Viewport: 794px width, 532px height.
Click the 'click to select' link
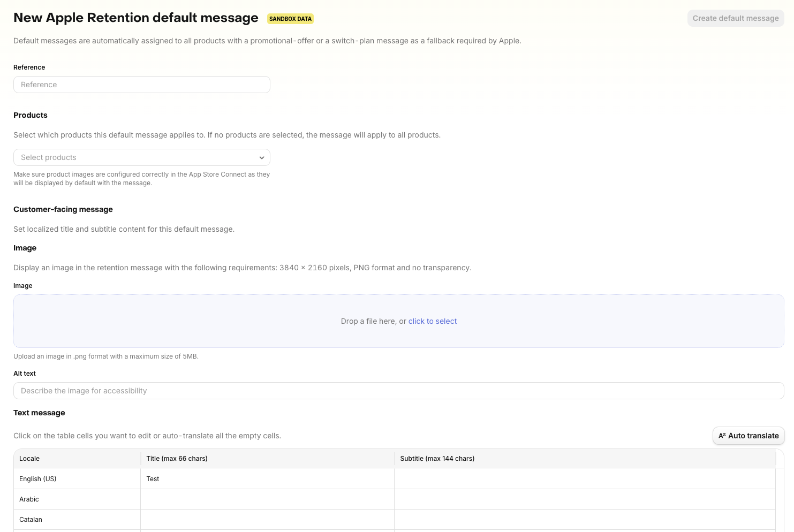click(432, 321)
